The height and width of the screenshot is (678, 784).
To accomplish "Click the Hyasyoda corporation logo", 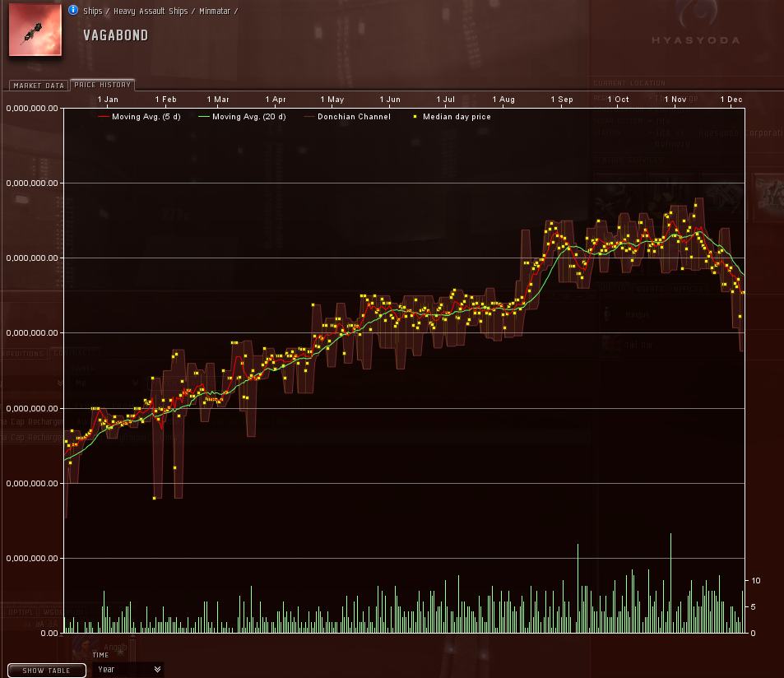I will click(696, 23).
